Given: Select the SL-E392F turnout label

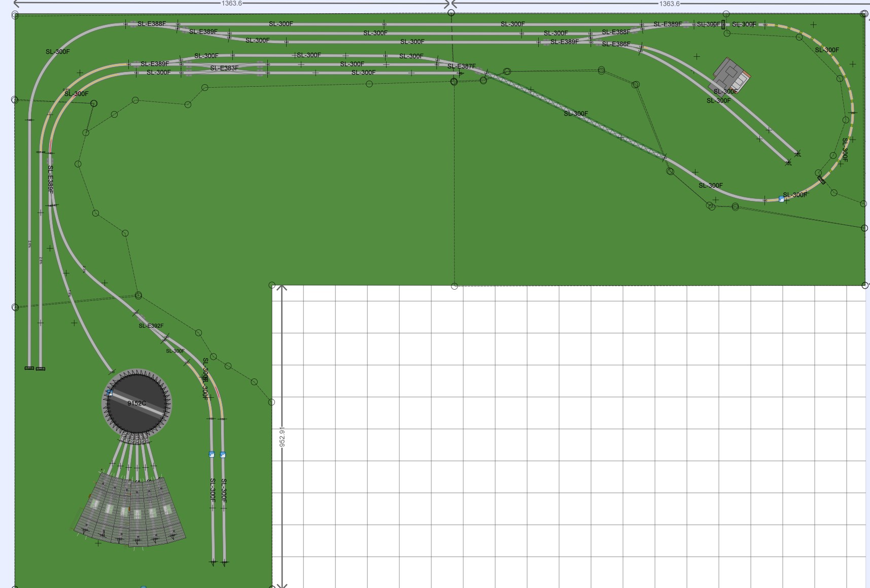Looking at the screenshot, I should pyautogui.click(x=151, y=326).
